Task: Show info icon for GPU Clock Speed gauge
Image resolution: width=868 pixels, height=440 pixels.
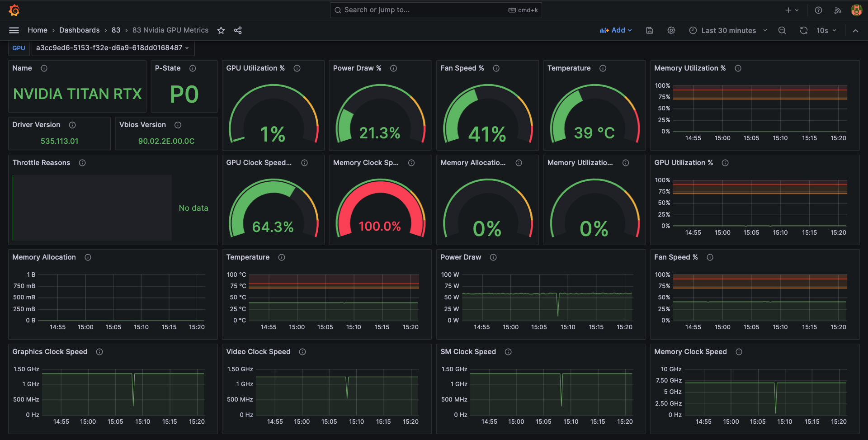Action: [x=305, y=163]
